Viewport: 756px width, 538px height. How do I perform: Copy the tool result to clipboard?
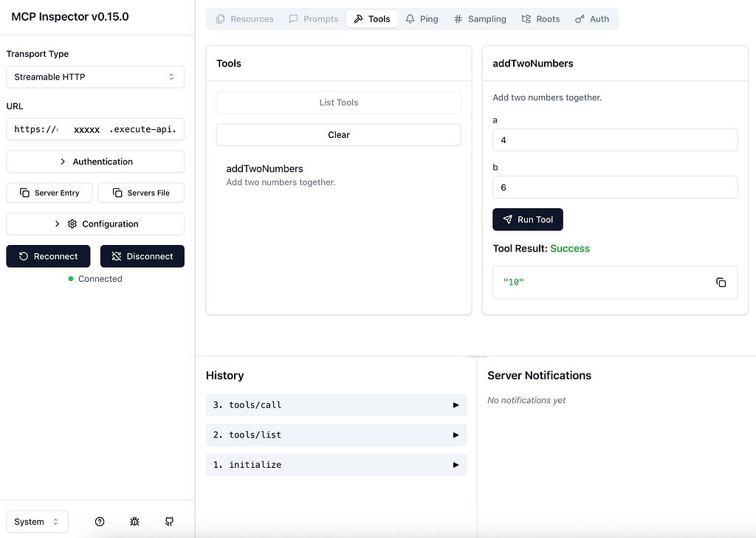click(721, 283)
